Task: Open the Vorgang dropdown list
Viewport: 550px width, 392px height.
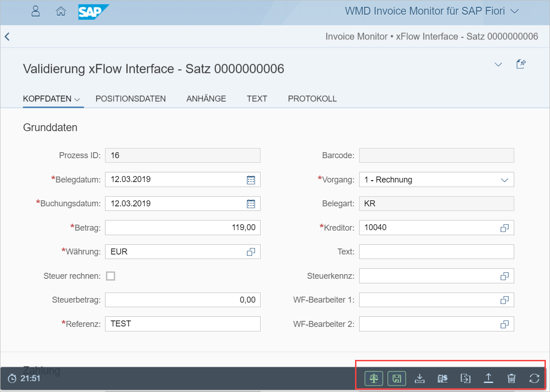Action: coord(504,180)
